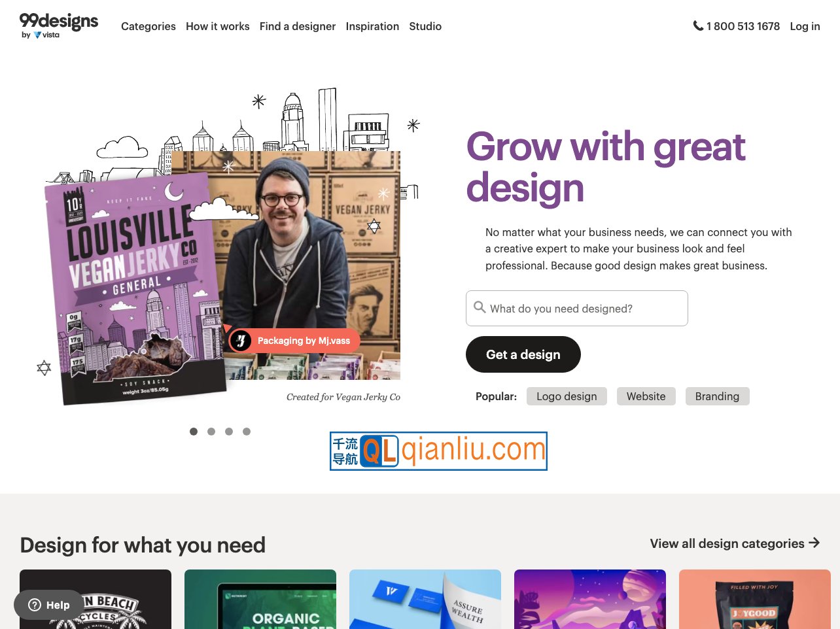
Task: Select the fourth carousel dot
Action: [247, 432]
